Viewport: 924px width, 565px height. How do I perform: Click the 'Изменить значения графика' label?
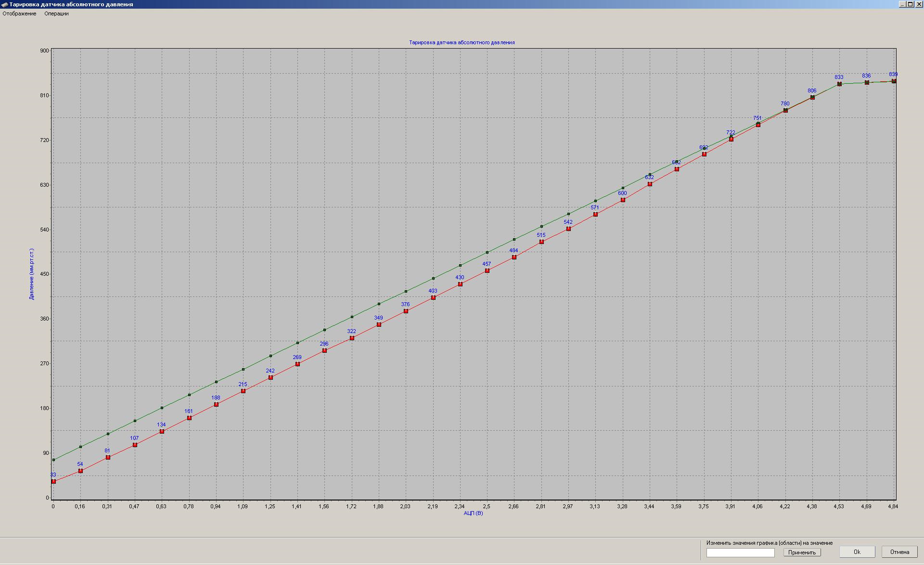pos(770,543)
